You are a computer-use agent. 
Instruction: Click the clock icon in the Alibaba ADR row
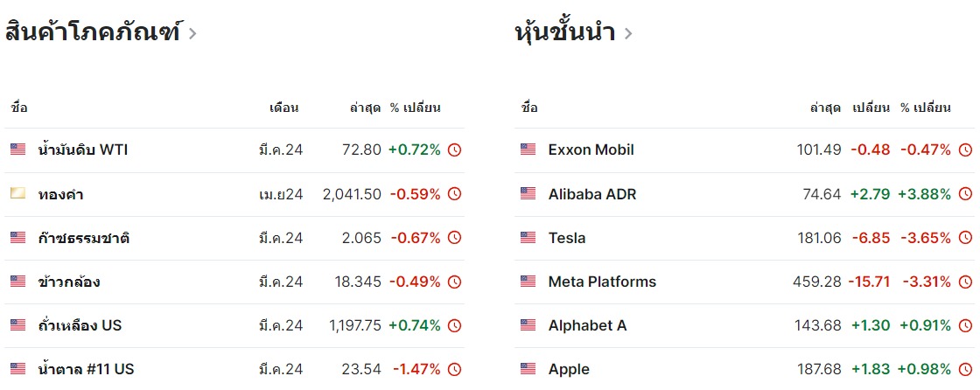click(966, 194)
